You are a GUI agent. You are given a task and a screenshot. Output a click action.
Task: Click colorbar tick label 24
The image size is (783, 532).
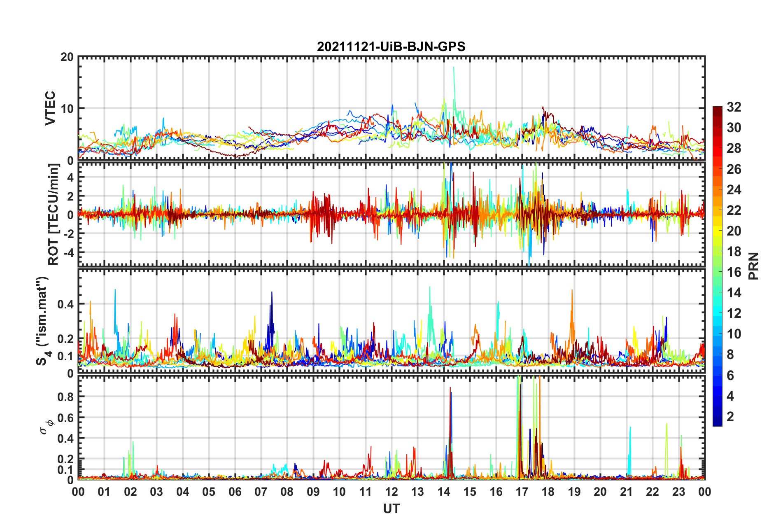coord(734,190)
